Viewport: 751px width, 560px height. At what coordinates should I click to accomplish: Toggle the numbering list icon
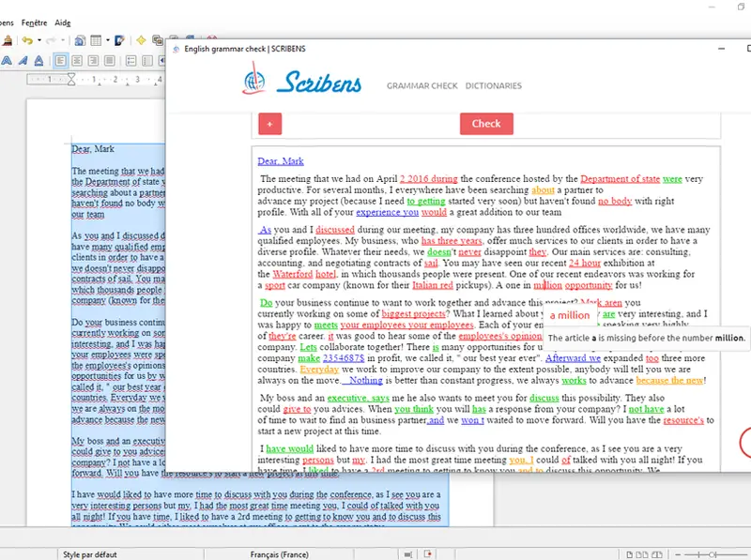[147, 61]
